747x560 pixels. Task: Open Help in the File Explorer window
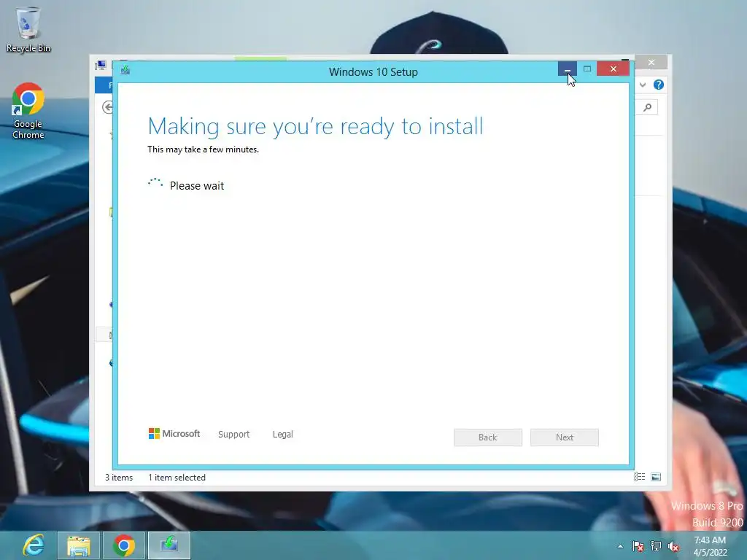pos(659,85)
